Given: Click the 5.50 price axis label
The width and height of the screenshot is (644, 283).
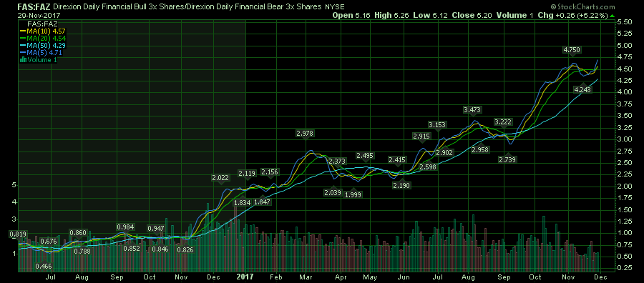Looking at the screenshot, I should [x=624, y=21].
